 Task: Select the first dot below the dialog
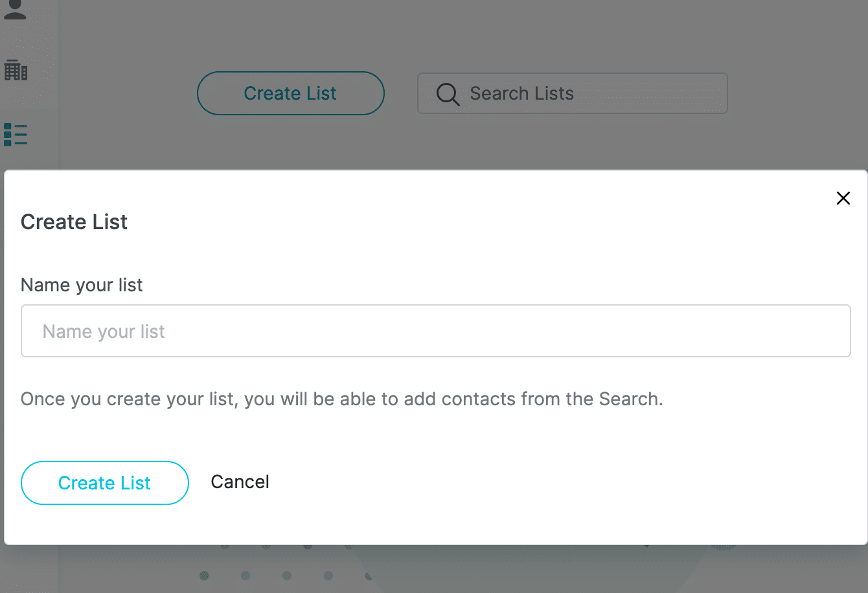pos(204,576)
